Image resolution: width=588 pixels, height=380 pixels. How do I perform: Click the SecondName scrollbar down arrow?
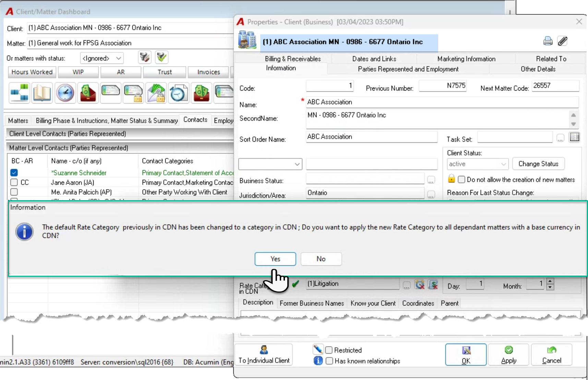pos(573,124)
